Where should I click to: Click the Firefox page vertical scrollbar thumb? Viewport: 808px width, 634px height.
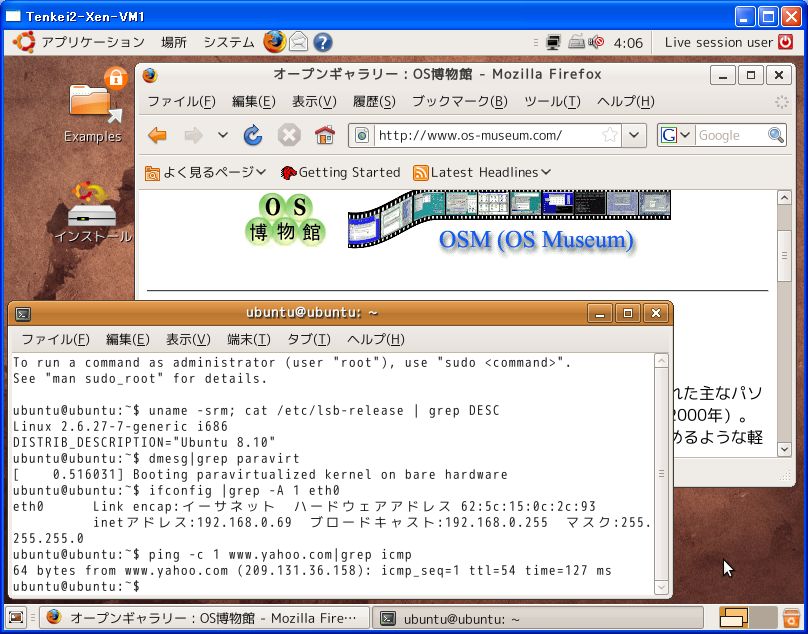coord(784,256)
